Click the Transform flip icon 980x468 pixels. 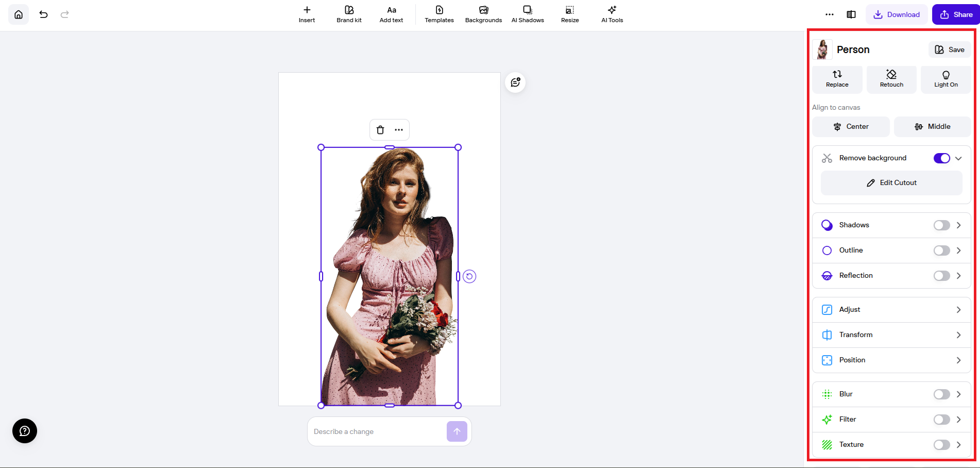pyautogui.click(x=827, y=335)
